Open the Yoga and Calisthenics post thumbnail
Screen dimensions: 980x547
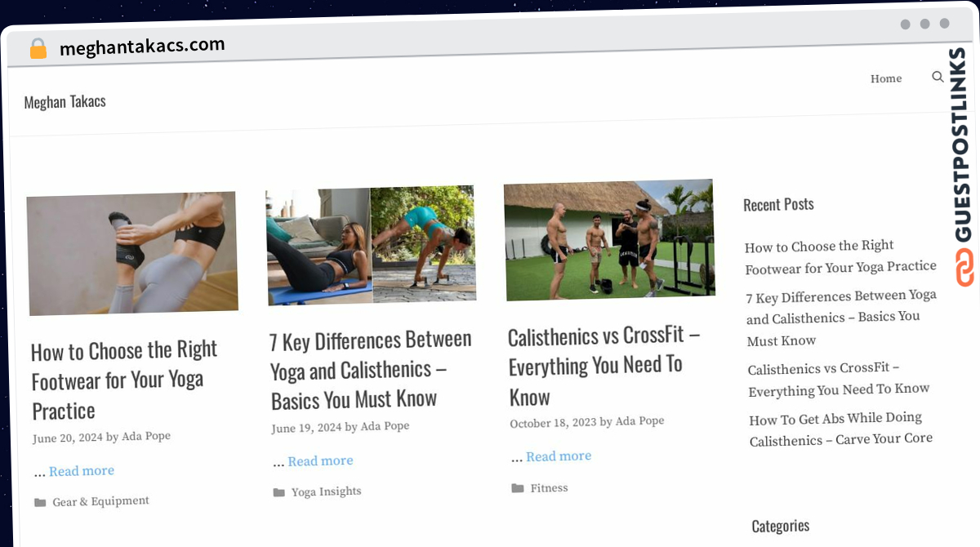371,245
